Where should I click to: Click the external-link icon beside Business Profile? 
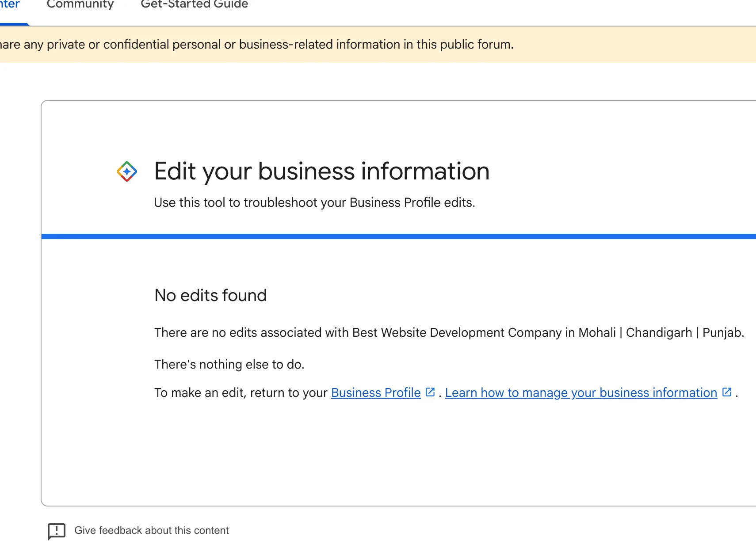[430, 392]
